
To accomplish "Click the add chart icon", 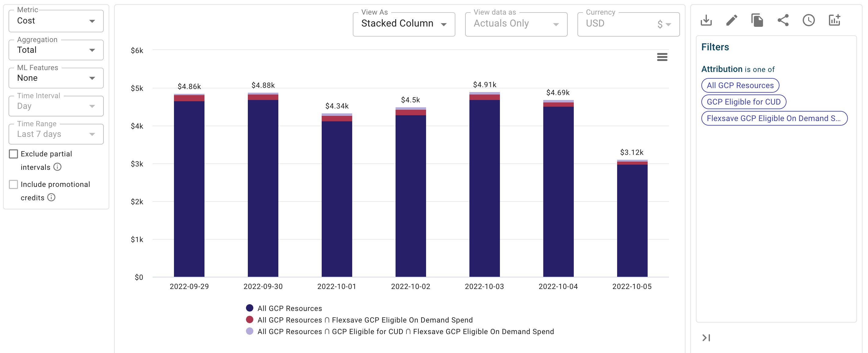I will click(x=834, y=20).
